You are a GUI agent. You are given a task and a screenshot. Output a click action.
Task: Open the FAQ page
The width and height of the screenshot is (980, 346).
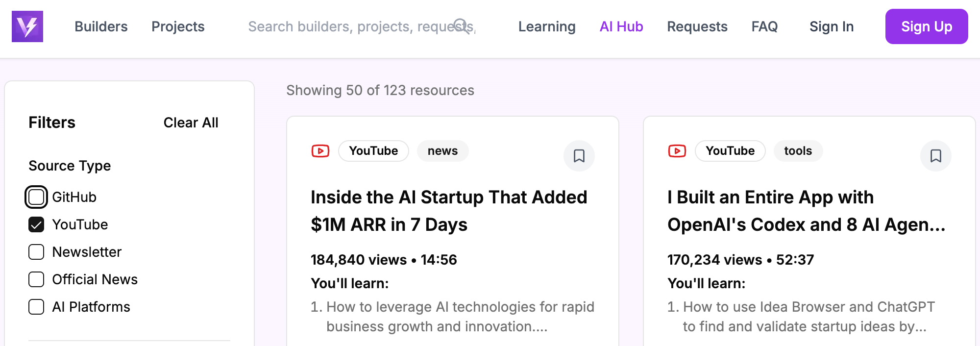(764, 26)
